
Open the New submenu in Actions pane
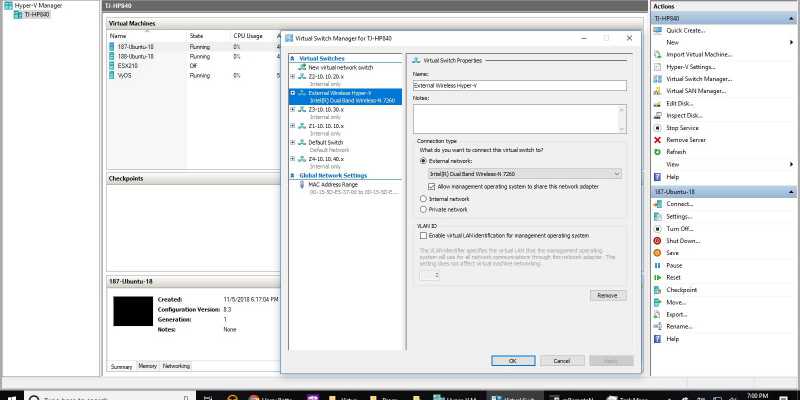click(x=724, y=42)
